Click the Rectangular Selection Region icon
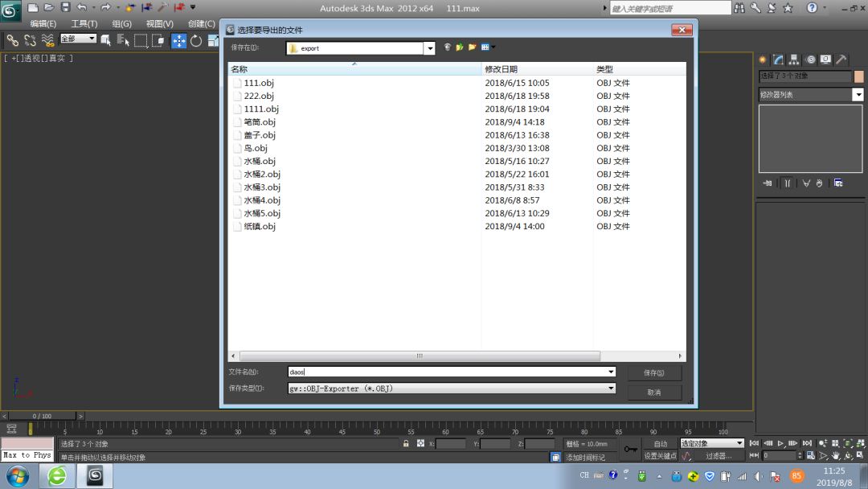Image resolution: width=868 pixels, height=489 pixels. coord(141,40)
